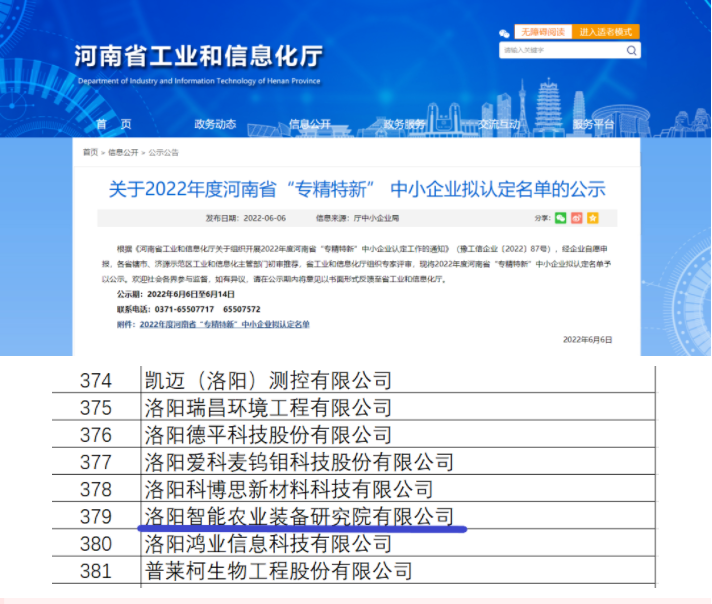This screenshot has width=712, height=604.
Task: Click row 洛阳爱科麦钨钼科技股份有限公司
Action: point(398,461)
